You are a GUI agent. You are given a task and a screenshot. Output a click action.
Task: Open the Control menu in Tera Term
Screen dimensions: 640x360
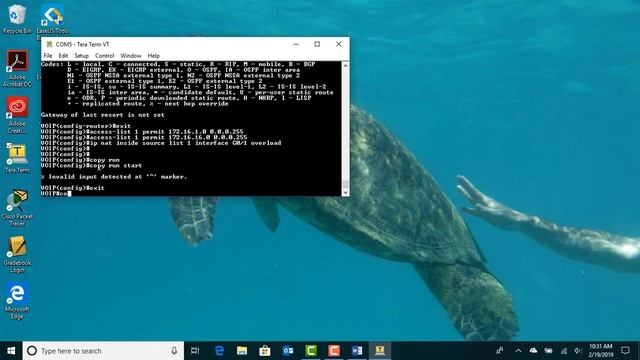[x=104, y=56]
